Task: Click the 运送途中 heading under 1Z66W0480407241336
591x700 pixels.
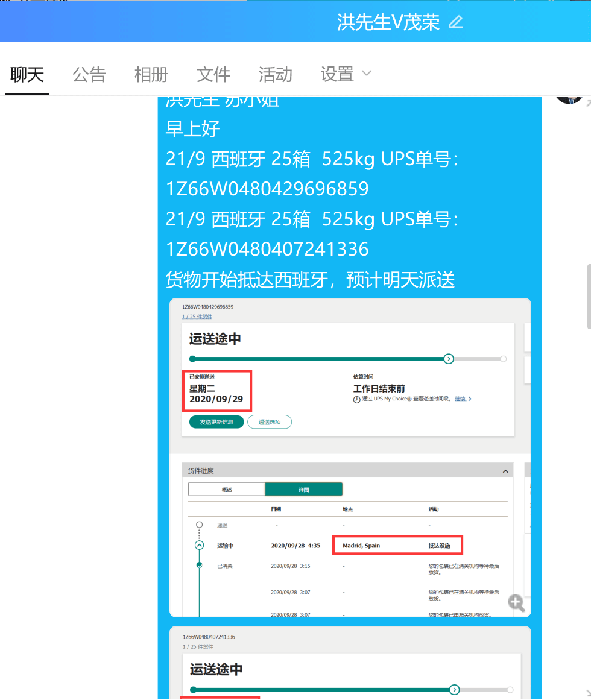Action: [216, 669]
